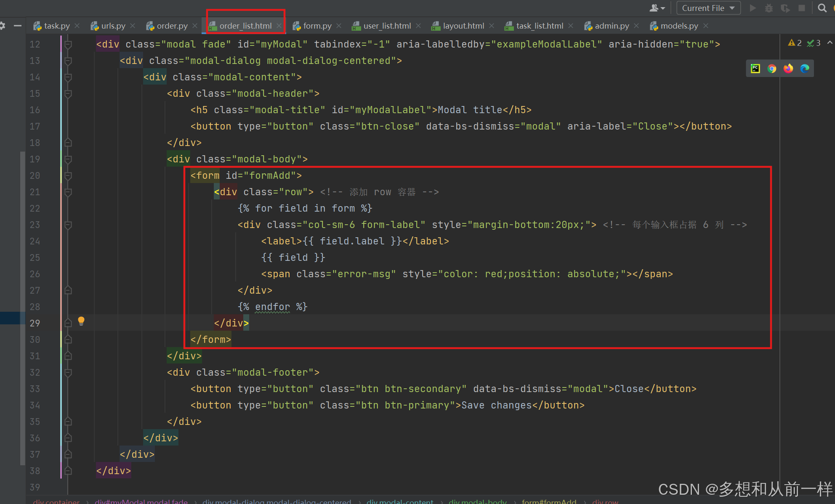Click the Debug bug icon
The width and height of the screenshot is (835, 504).
(x=769, y=8)
